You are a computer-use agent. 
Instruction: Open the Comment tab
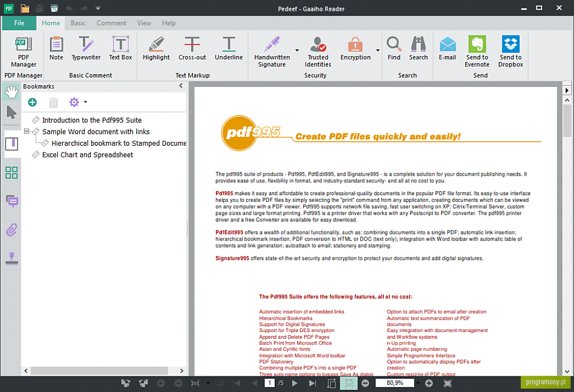112,23
